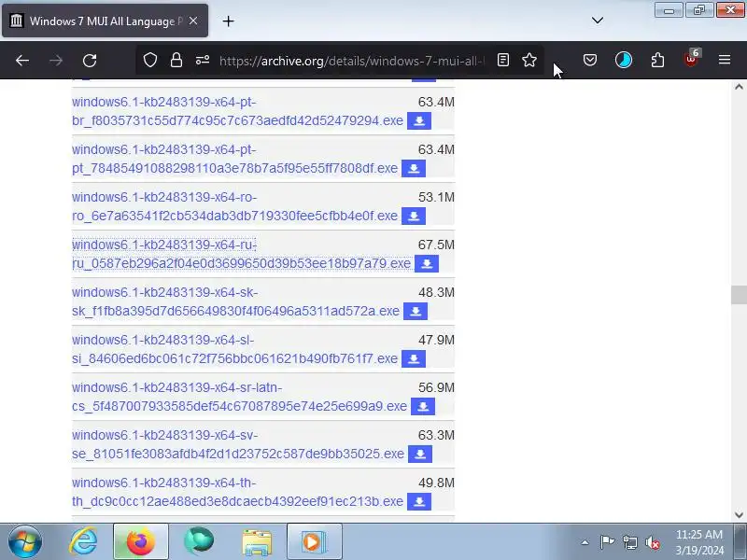This screenshot has width=747, height=560.
Task: Launch Internet Explorer from the taskbar
Action: coord(83,542)
